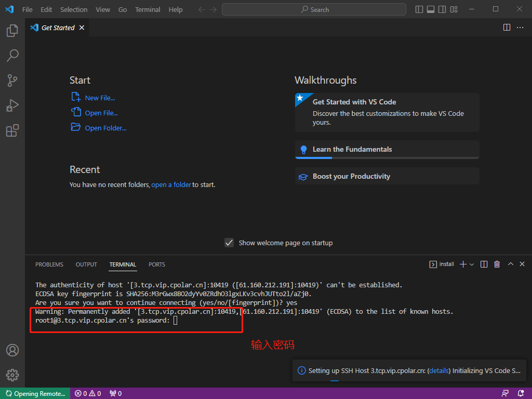Screen dimensions: 532x399
Task: Open the Terminal menu
Action: [x=148, y=9]
